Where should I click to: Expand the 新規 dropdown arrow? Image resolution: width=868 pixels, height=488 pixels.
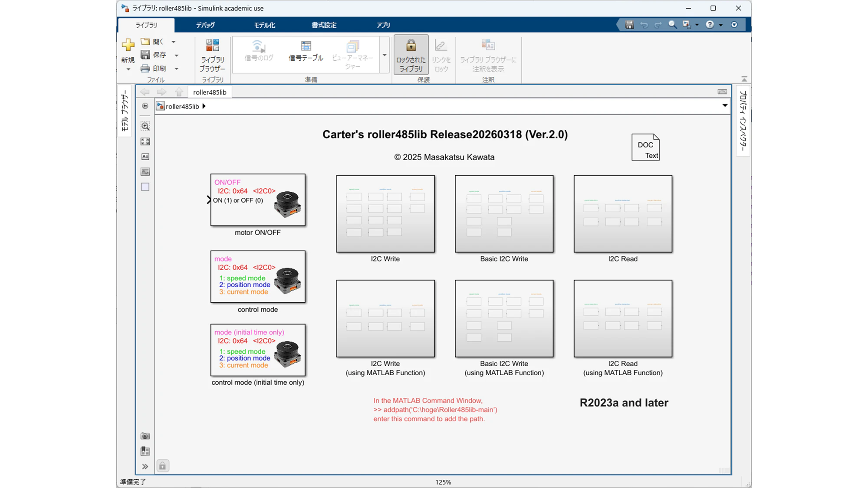(x=128, y=69)
